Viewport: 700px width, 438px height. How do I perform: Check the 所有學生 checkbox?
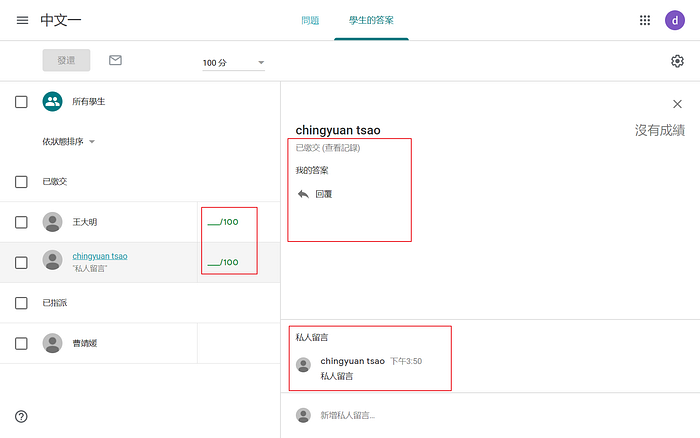click(21, 102)
